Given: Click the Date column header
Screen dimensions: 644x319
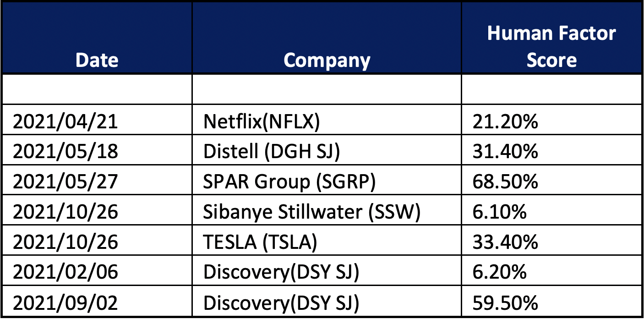Looking at the screenshot, I should [97, 60].
